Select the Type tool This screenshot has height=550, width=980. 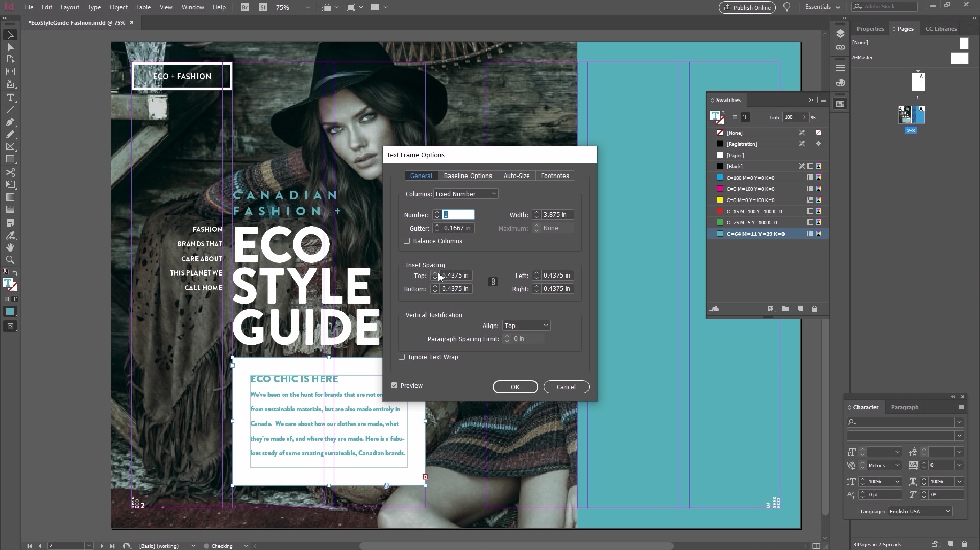pos(10,98)
